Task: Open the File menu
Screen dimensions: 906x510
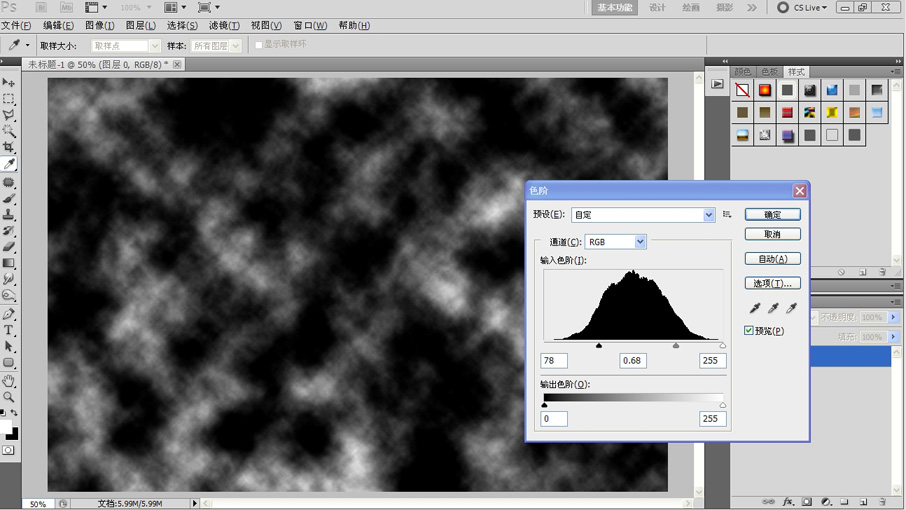Action: (16, 25)
